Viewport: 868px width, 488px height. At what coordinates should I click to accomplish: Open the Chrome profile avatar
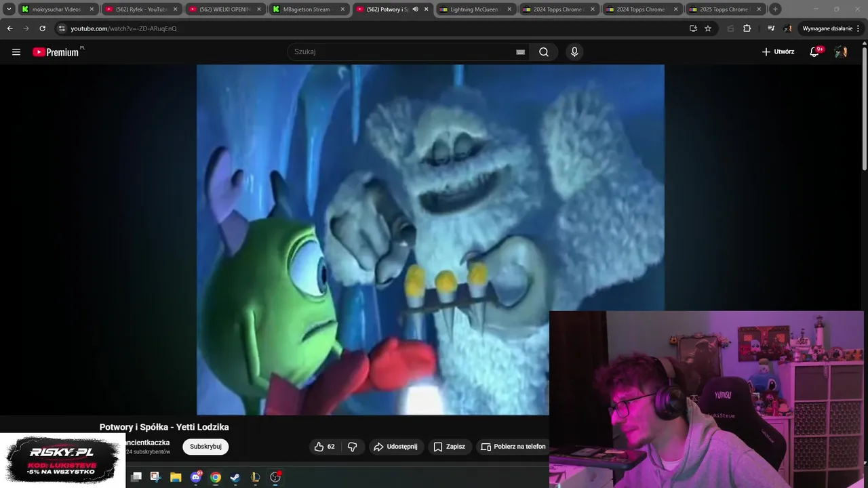coord(787,28)
